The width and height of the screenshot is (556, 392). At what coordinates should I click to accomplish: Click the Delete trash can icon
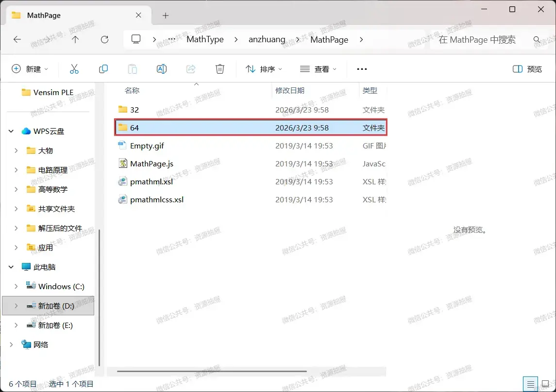click(x=220, y=69)
